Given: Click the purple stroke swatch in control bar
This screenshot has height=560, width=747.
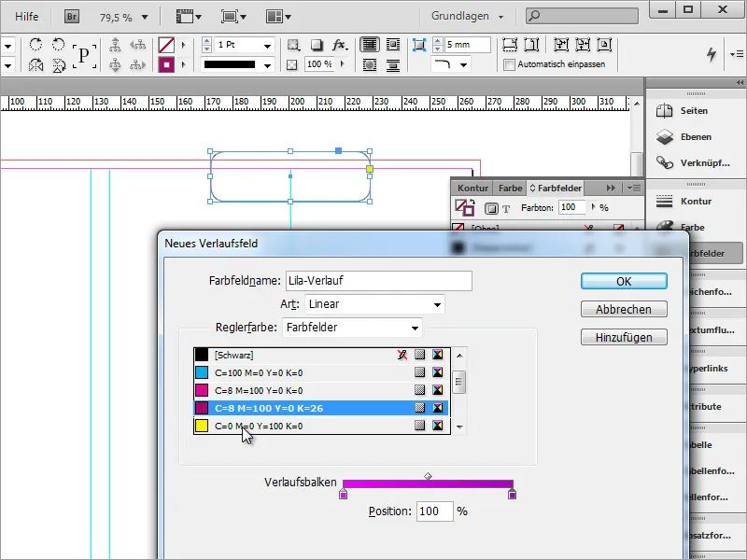Looking at the screenshot, I should pyautogui.click(x=166, y=64).
